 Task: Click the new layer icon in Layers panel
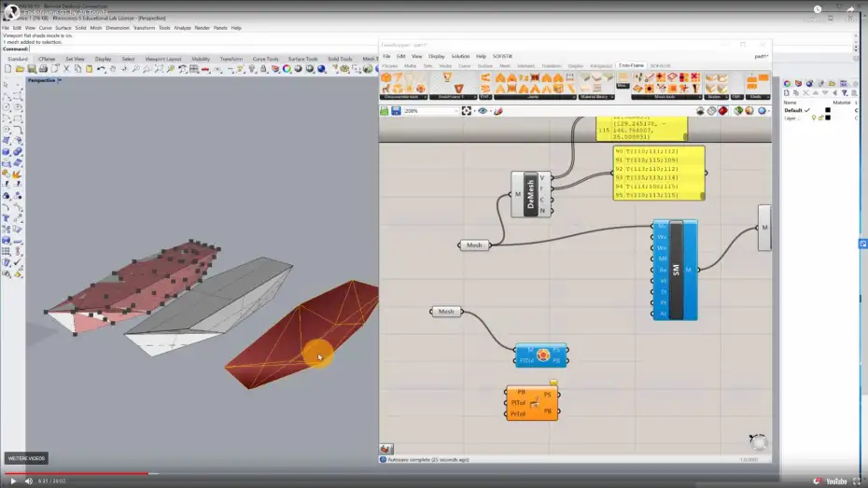click(787, 93)
